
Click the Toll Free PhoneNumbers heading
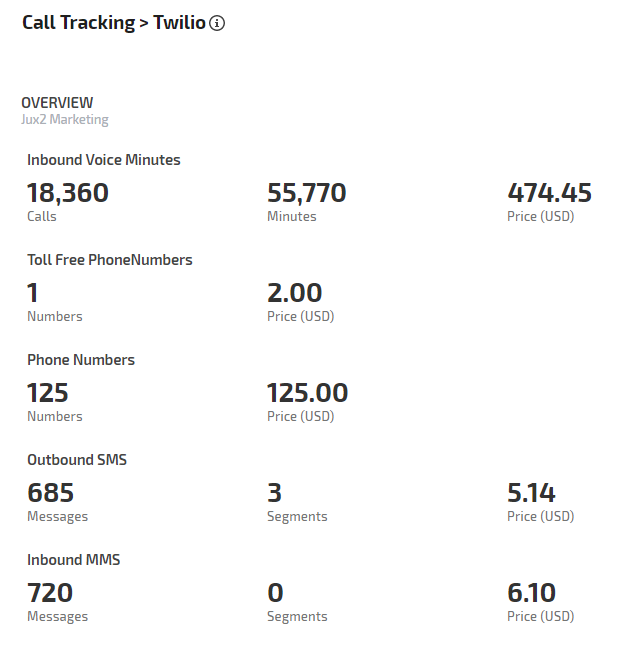coord(110,260)
